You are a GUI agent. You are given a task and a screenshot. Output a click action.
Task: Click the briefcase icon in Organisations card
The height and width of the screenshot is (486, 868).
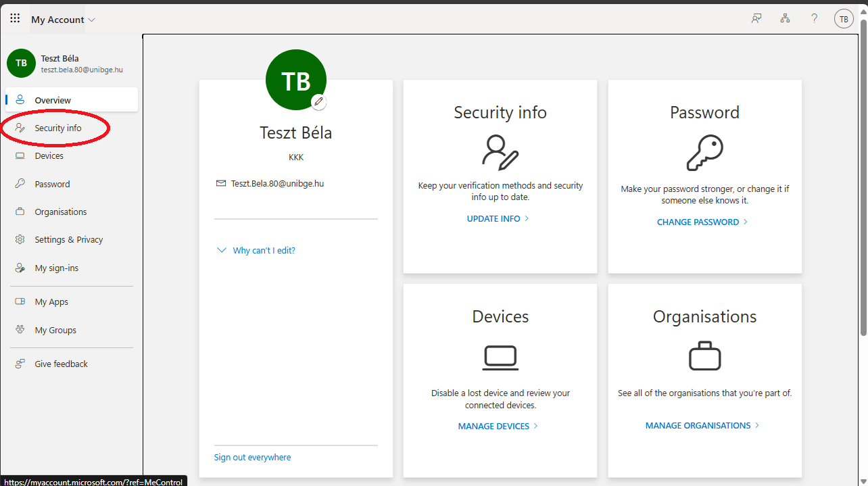click(704, 356)
